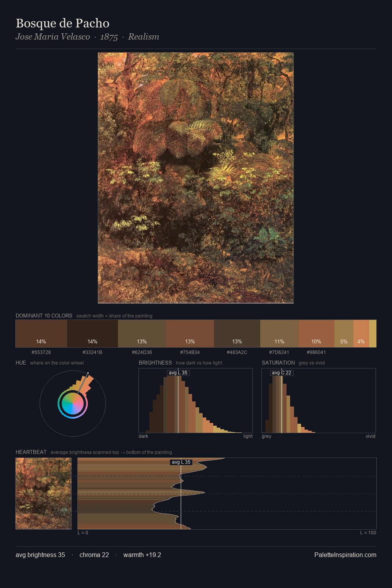392x588 pixels.
Task: Click the 'dark' axis label under the brightness chart
Action: click(143, 436)
